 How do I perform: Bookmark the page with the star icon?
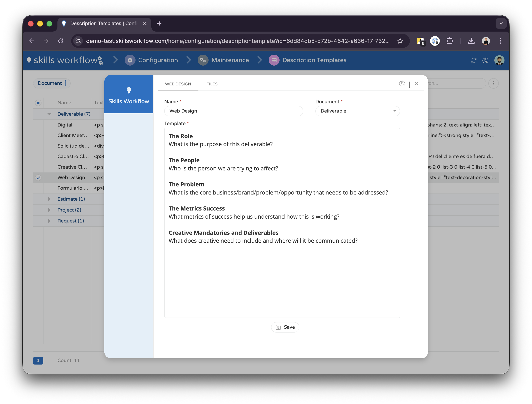point(400,41)
